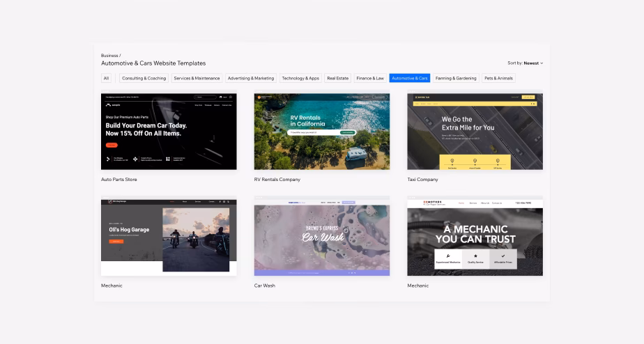Image resolution: width=644 pixels, height=344 pixels.
Task: Select Automotive & Cars category
Action: 410,78
